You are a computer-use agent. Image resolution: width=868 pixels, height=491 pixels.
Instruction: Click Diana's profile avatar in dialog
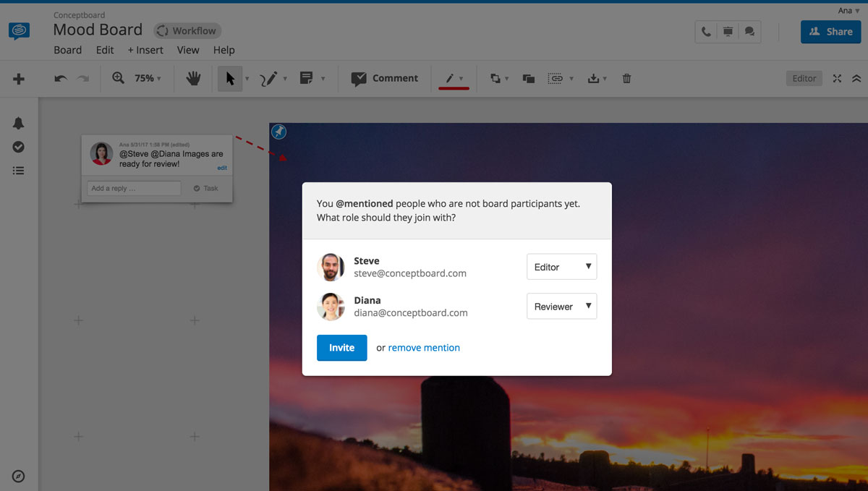[x=331, y=307]
